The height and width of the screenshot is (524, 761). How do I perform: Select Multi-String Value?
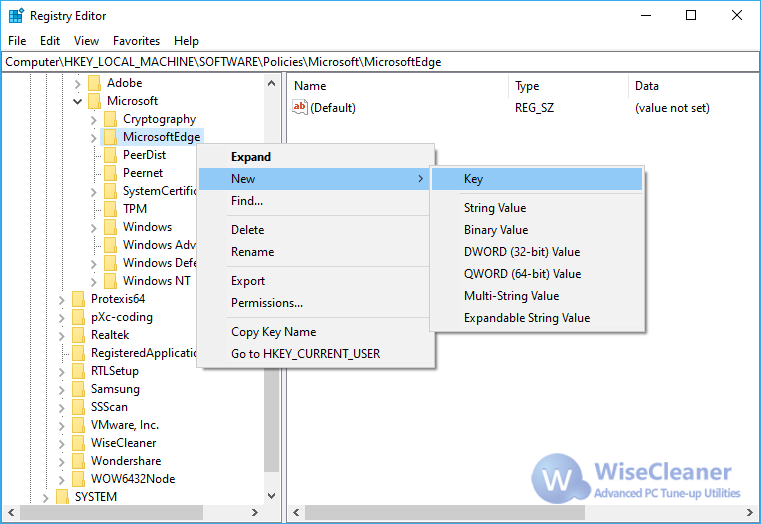537,295
